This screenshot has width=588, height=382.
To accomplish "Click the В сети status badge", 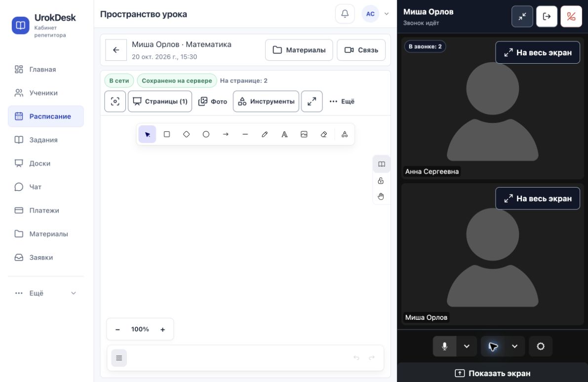I will pyautogui.click(x=119, y=80).
